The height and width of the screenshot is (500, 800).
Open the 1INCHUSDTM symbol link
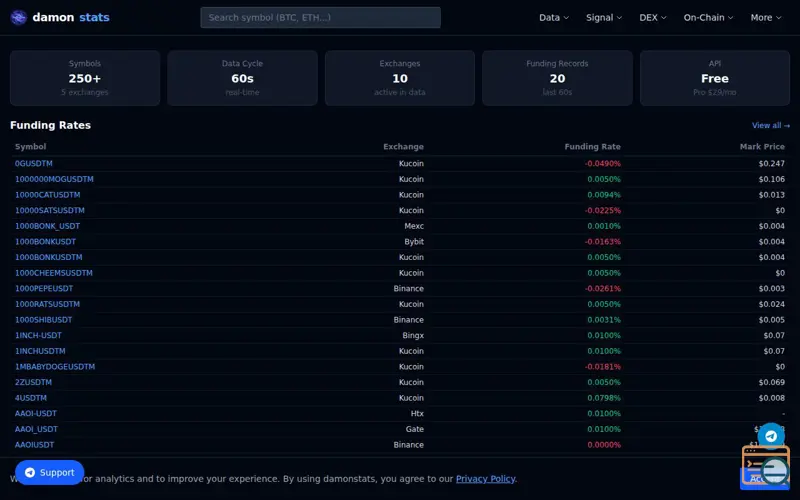40,351
